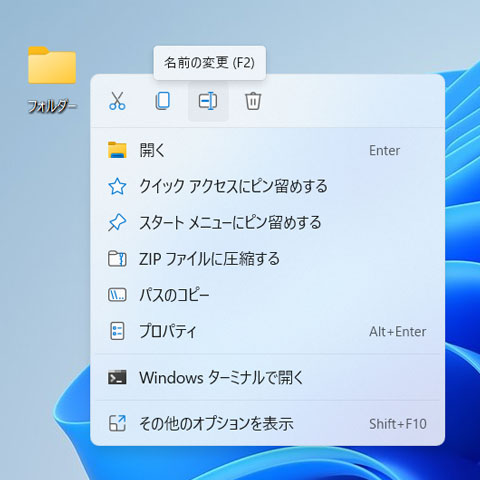480x480 pixels.
Task: Click the star icon for クイック アクセス
Action: (117, 186)
